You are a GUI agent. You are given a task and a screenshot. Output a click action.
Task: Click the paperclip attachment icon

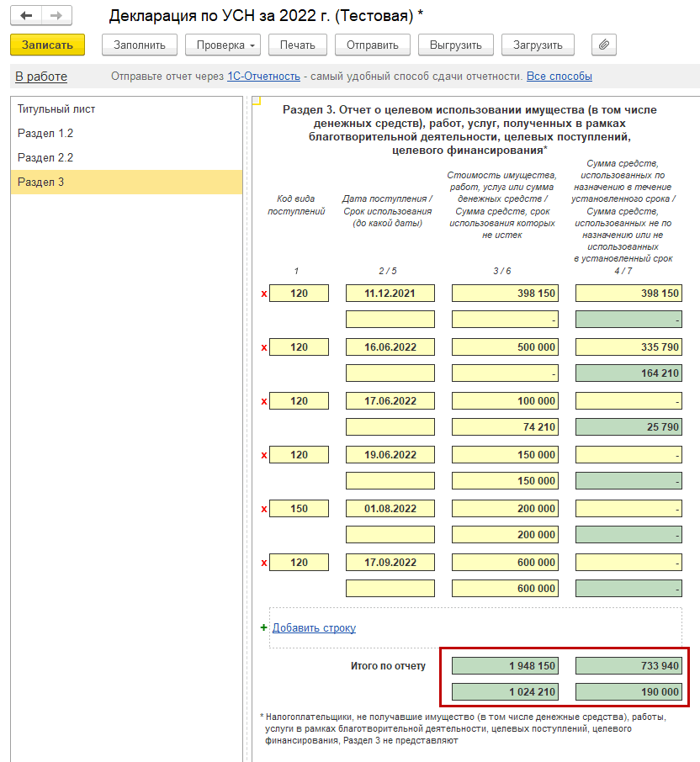pos(604,45)
